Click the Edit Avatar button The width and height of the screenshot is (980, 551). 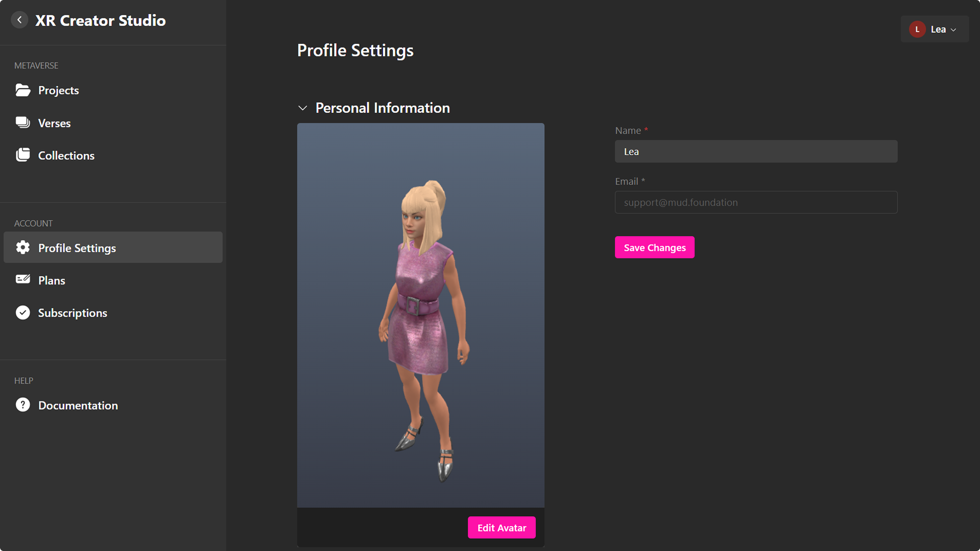[501, 527]
